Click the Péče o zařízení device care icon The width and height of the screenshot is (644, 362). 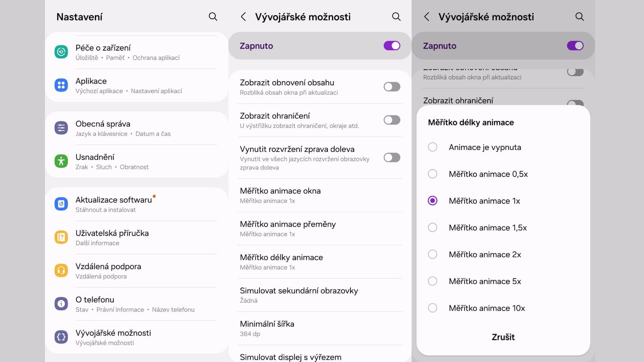click(x=61, y=52)
